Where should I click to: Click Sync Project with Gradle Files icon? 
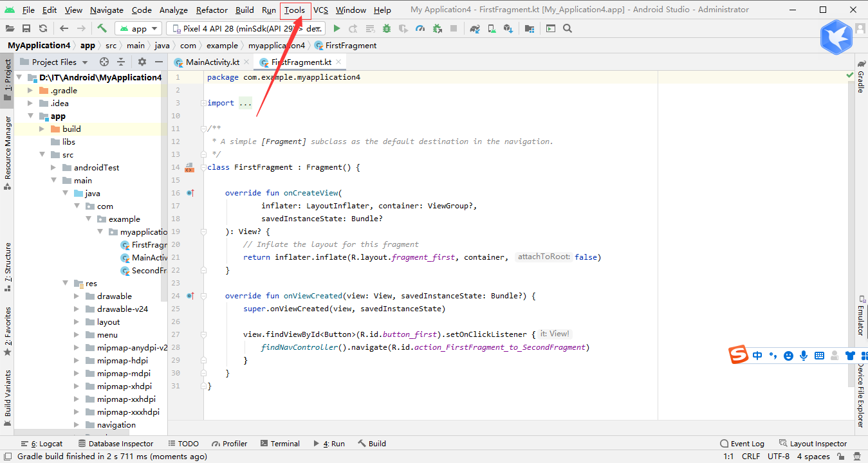(475, 28)
